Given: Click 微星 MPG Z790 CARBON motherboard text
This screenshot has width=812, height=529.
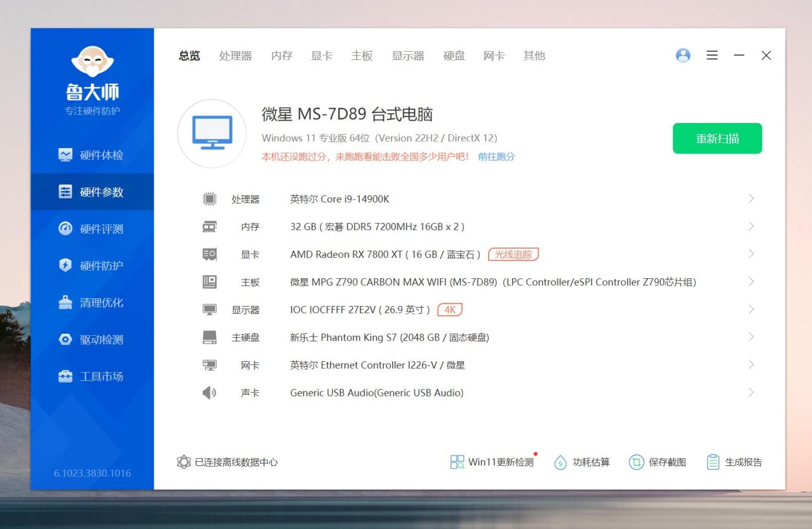Looking at the screenshot, I should coord(493,282).
